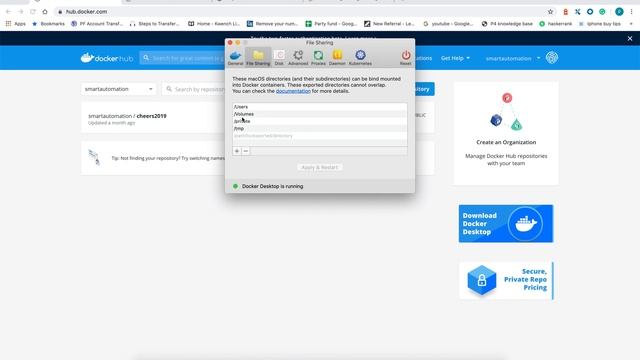Image resolution: width=640 pixels, height=360 pixels.
Task: Select the /Volumes directory row
Action: (320, 114)
